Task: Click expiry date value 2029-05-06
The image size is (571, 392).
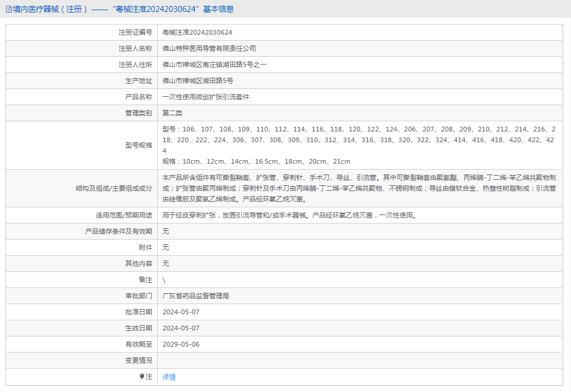Action: tap(181, 344)
